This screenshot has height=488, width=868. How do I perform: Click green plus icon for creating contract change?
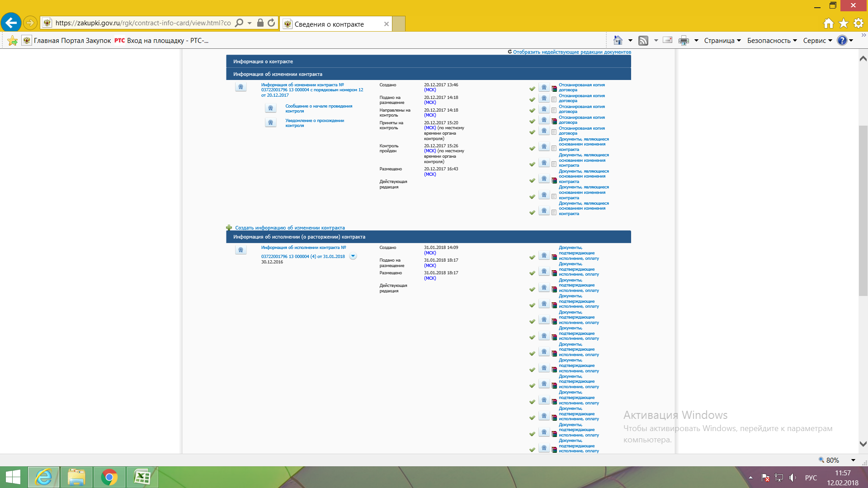point(229,228)
